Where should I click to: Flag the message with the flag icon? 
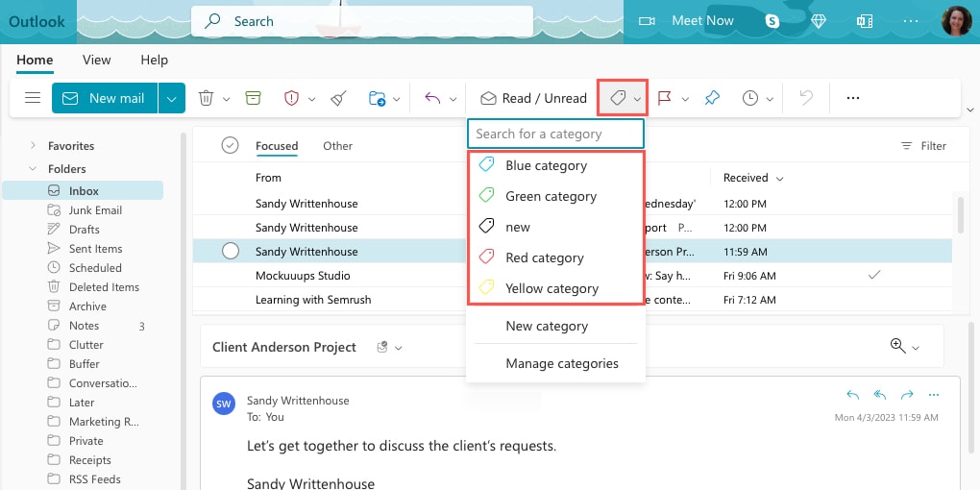pyautogui.click(x=664, y=98)
